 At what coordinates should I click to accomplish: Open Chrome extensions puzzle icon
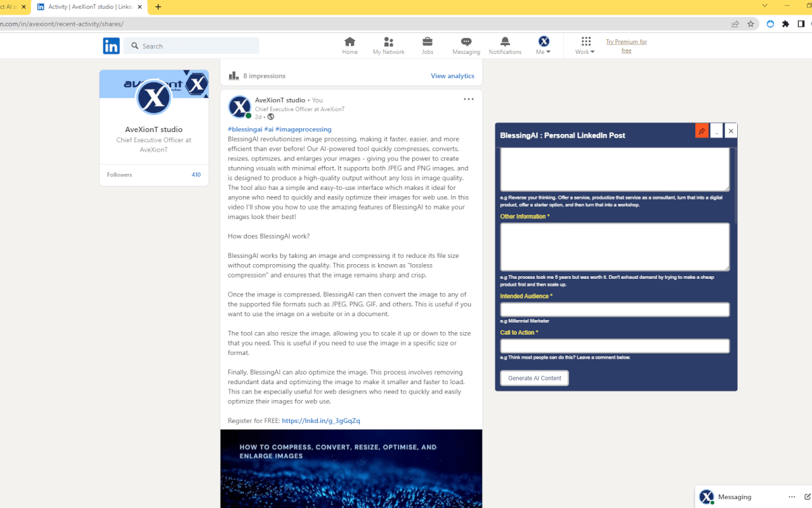click(785, 24)
